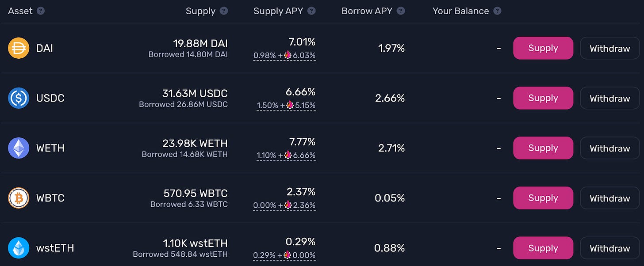Click the wstETH token icon
The image size is (644, 266).
[x=19, y=248]
